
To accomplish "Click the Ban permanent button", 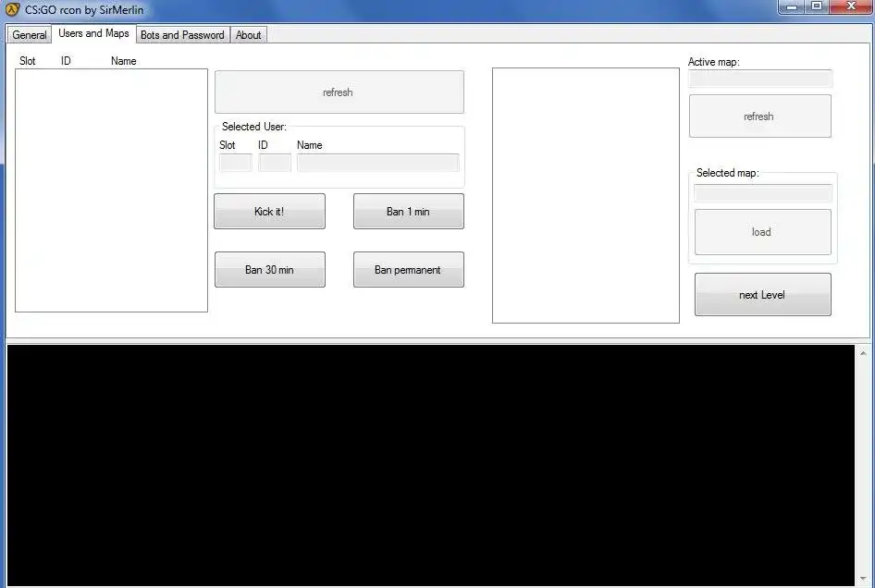I will 409,269.
